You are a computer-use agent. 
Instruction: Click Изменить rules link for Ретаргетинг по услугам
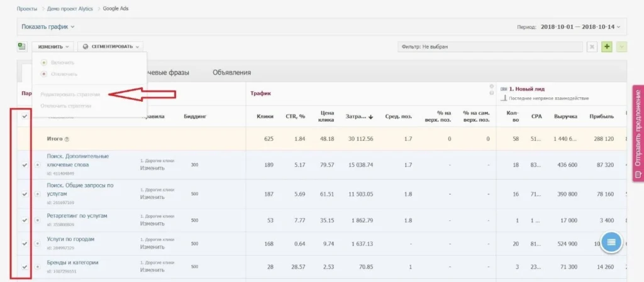[152, 224]
